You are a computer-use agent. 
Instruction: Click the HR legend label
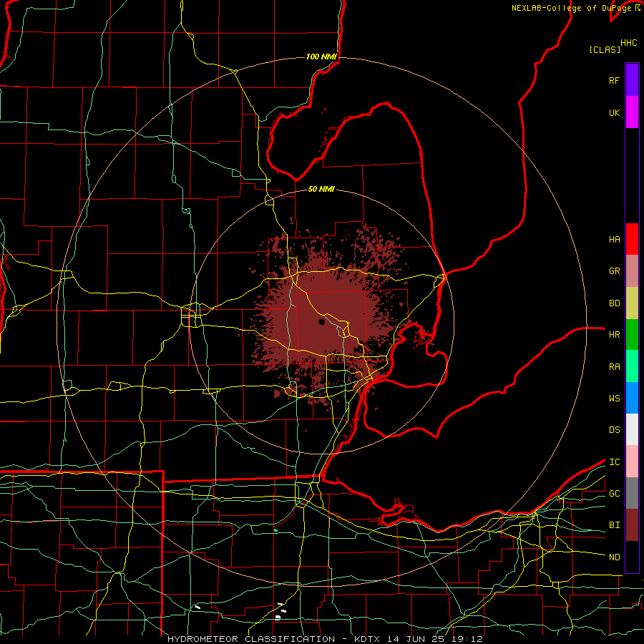(614, 335)
